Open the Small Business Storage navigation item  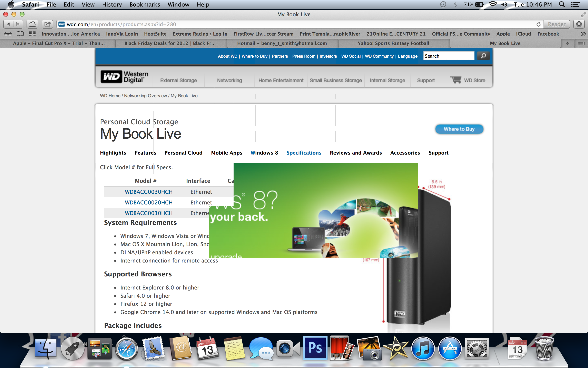point(336,80)
